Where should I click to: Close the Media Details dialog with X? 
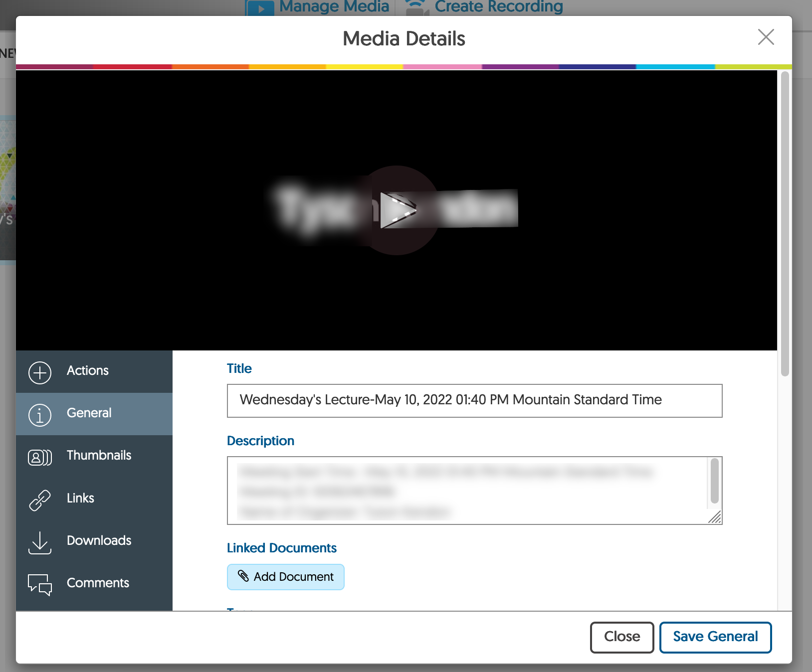[x=766, y=37]
